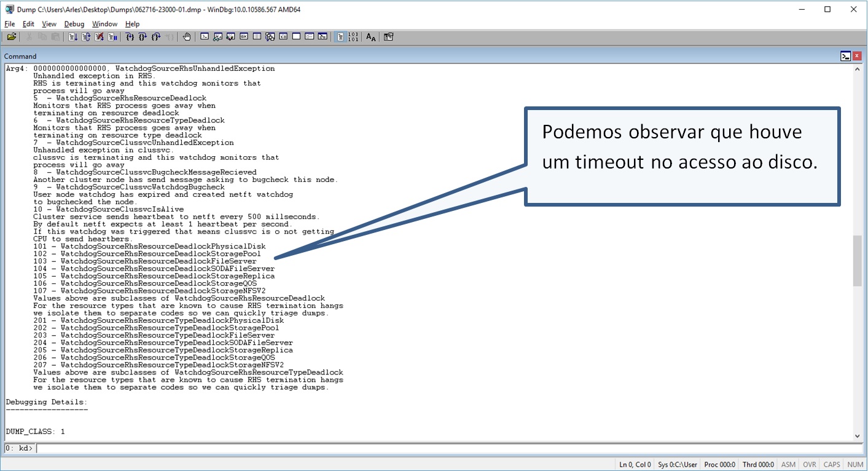Open the Locals window toolbar icon

pos(230,37)
